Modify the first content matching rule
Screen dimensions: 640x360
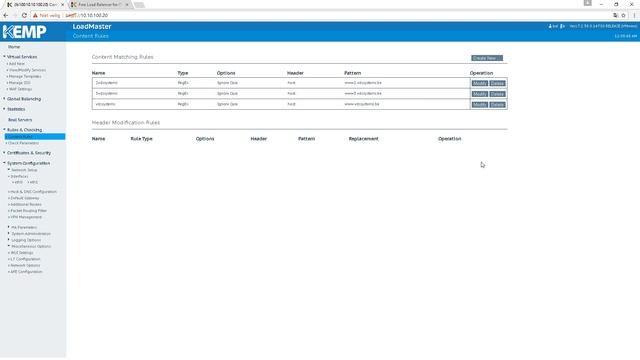(480, 83)
